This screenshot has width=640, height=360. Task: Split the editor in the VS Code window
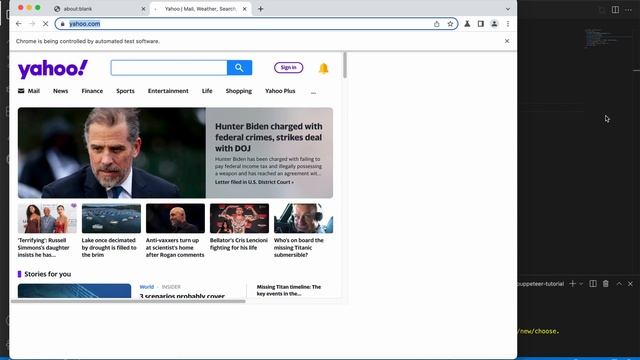point(615,9)
